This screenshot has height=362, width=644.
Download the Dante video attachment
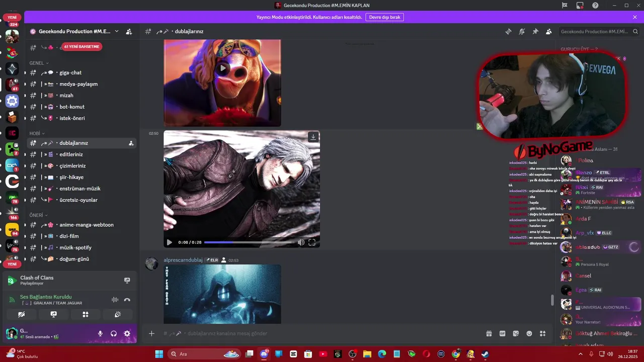(313, 137)
